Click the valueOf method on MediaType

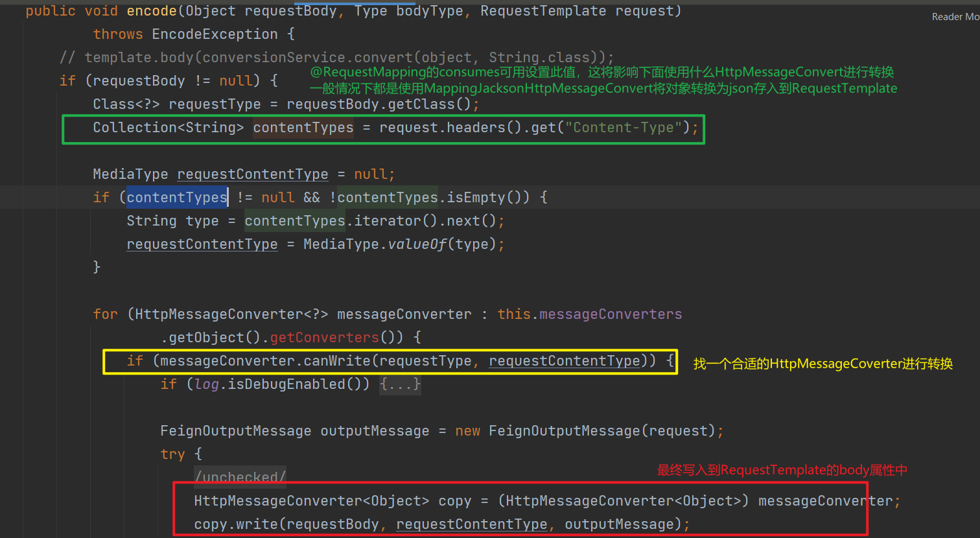point(417,244)
